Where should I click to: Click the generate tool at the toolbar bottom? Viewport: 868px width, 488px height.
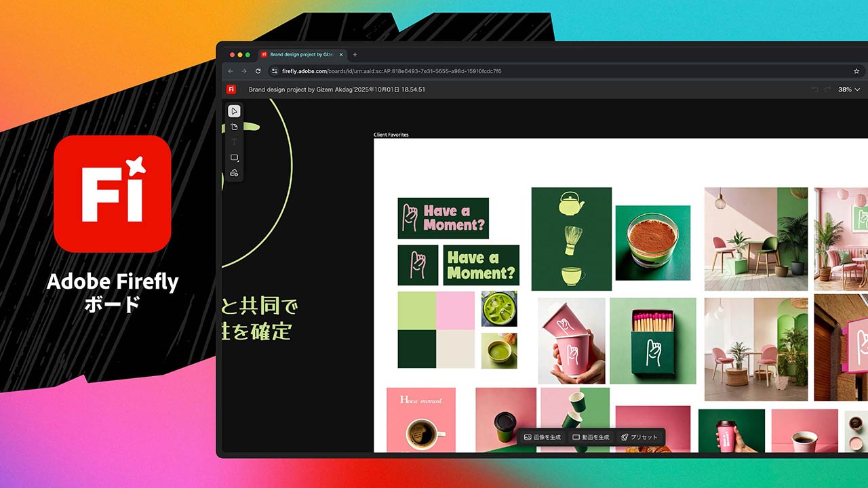[x=234, y=172]
